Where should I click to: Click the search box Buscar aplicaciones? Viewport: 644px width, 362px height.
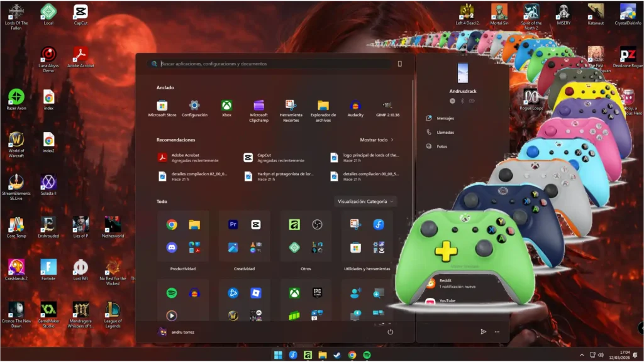click(269, 63)
